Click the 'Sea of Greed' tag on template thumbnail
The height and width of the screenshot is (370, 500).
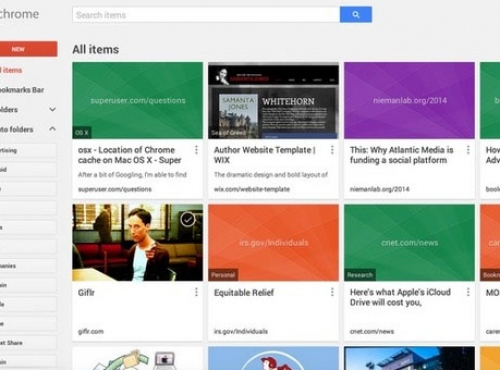(x=228, y=133)
